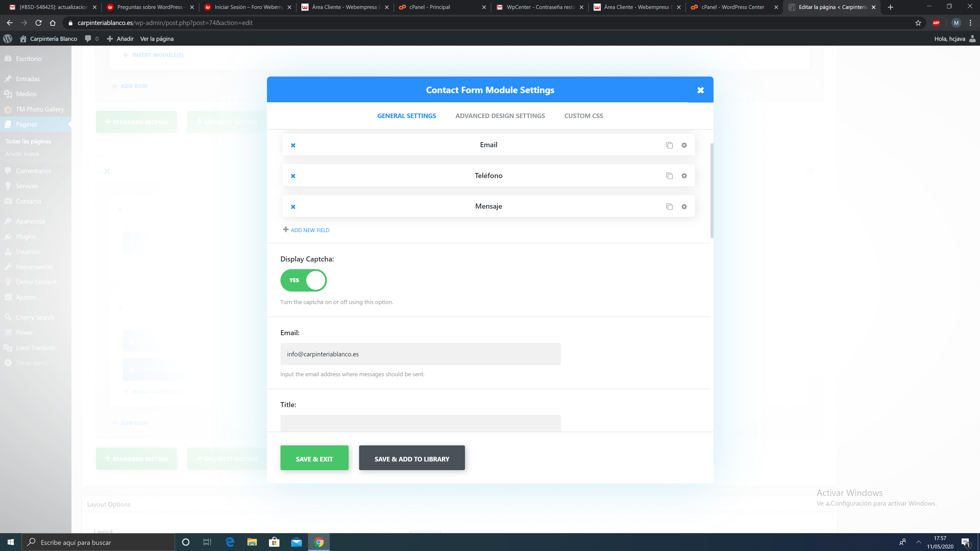The image size is (980, 551).
Task: Click Añadir in admin bar
Action: click(120, 39)
